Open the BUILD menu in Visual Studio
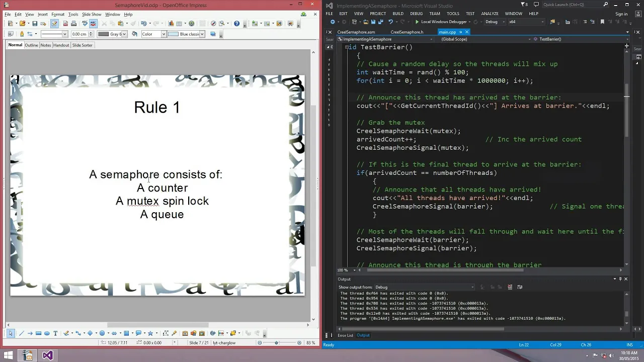This screenshot has height=362, width=644. click(398, 14)
